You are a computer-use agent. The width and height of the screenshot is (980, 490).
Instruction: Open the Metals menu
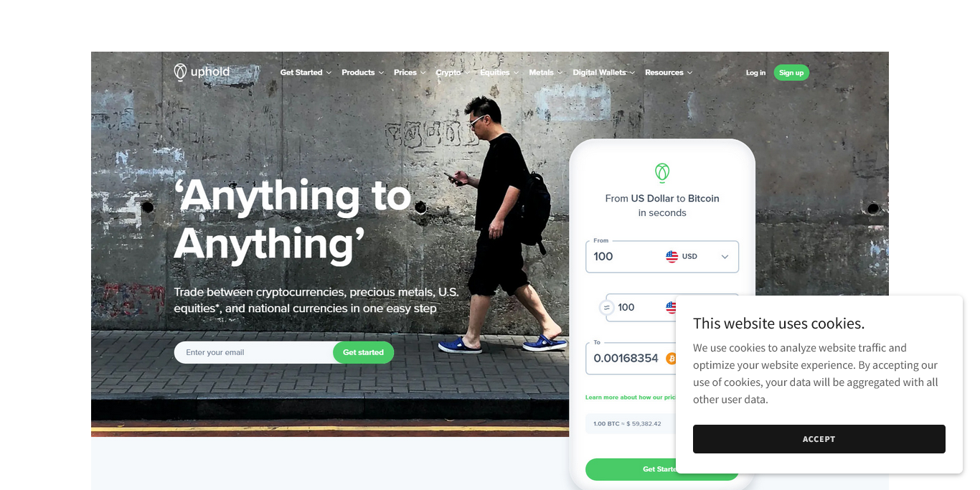point(545,72)
